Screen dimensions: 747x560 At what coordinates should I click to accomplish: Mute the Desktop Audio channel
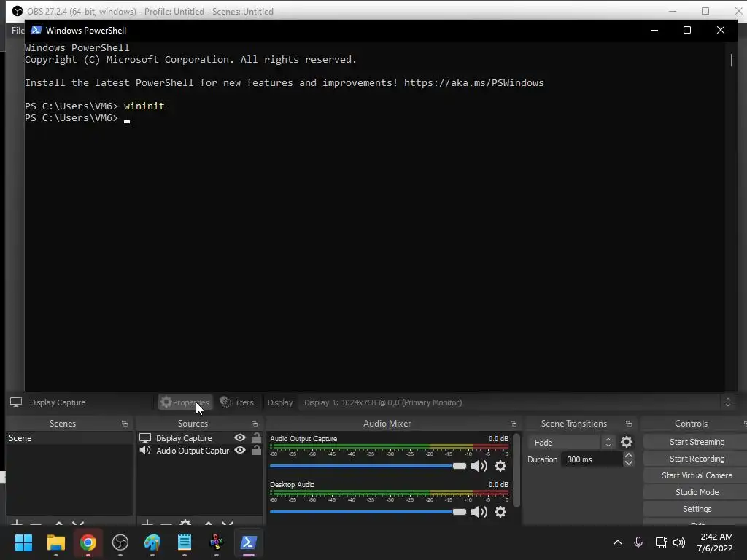coord(479,512)
